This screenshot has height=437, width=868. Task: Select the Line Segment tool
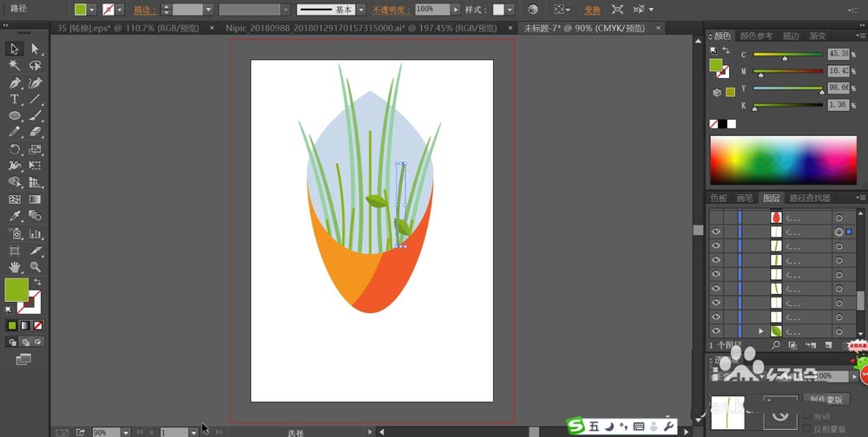pos(35,99)
